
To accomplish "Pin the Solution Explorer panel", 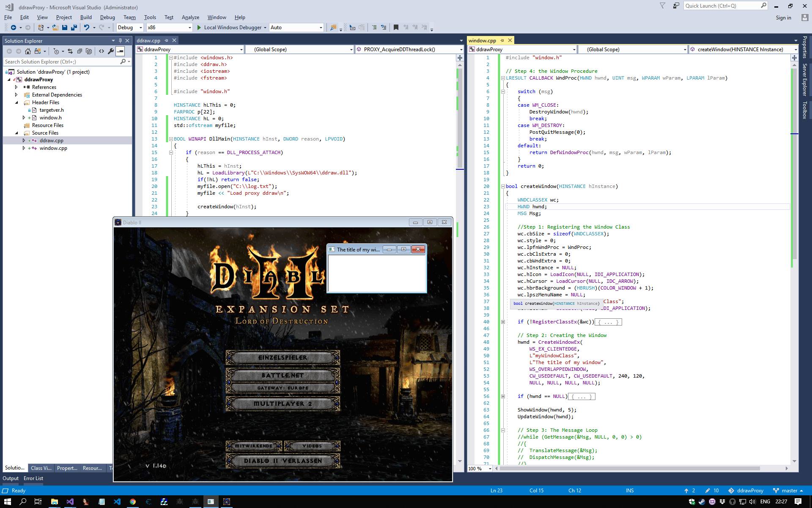I will click(x=120, y=41).
